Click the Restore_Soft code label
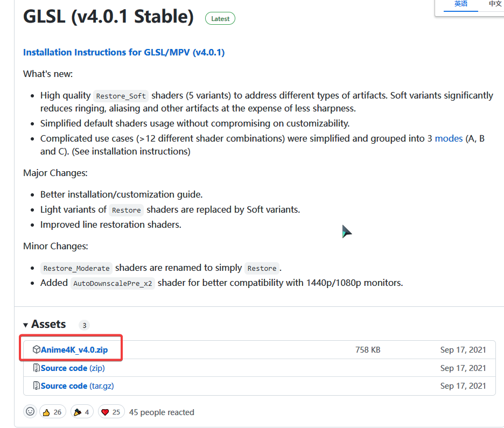Image resolution: width=504 pixels, height=428 pixels. pyautogui.click(x=121, y=96)
